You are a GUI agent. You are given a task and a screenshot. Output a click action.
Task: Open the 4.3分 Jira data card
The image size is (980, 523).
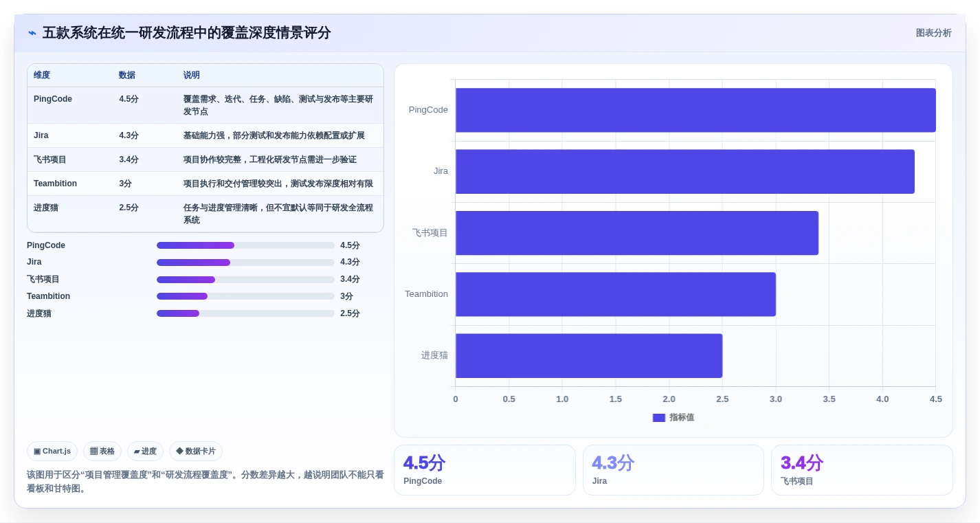coord(673,470)
